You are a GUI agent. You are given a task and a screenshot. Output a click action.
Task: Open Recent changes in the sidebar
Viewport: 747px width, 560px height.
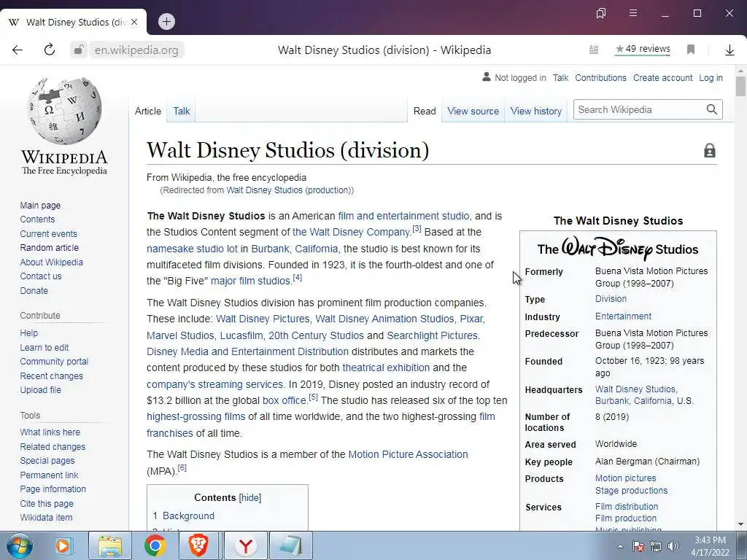coord(52,376)
